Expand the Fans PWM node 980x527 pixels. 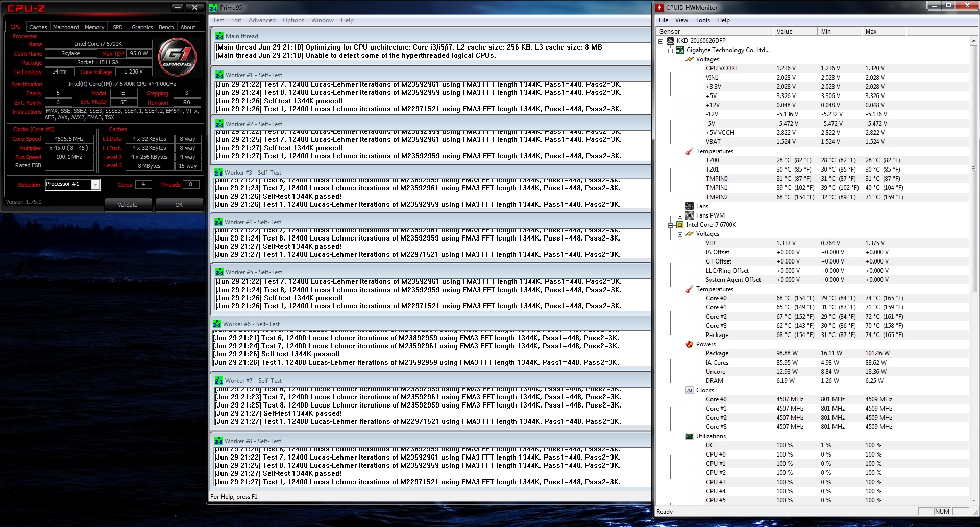[680, 216]
